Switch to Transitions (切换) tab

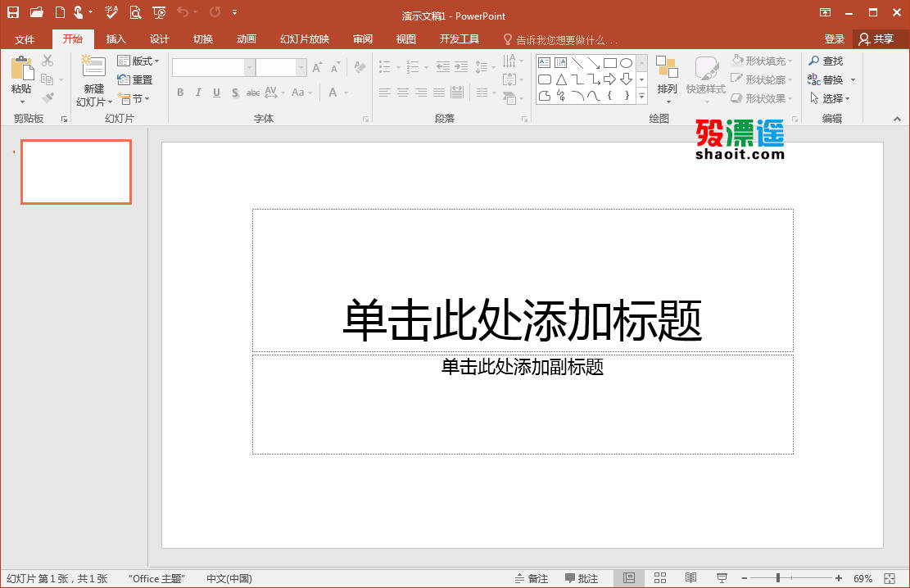coord(203,38)
